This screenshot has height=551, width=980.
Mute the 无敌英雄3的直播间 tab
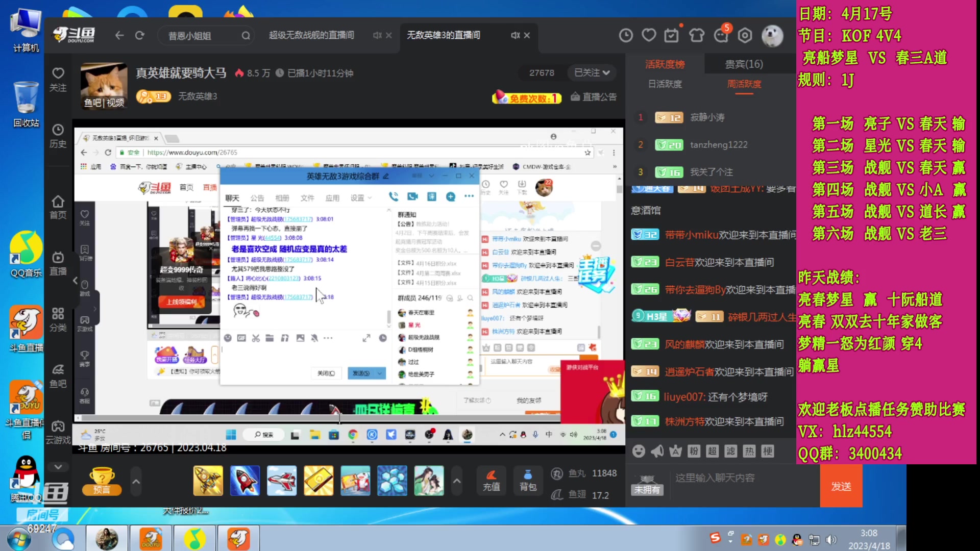[516, 35]
